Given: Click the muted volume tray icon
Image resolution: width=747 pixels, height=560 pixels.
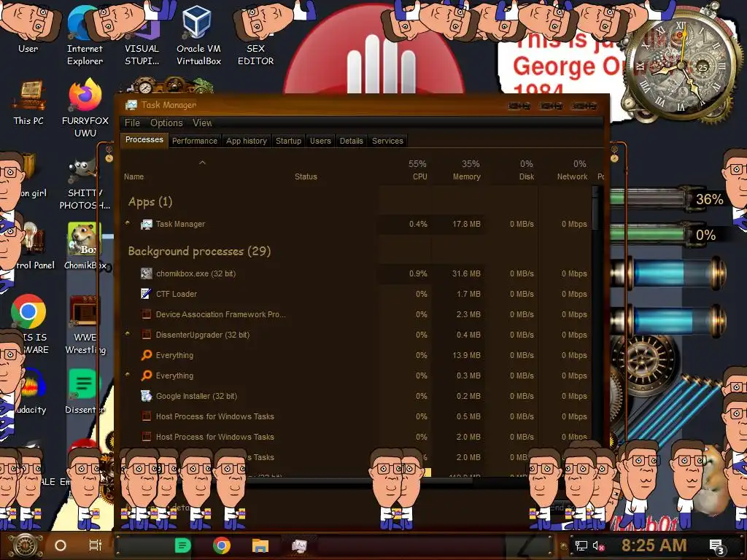Looking at the screenshot, I should pyautogui.click(x=598, y=546).
